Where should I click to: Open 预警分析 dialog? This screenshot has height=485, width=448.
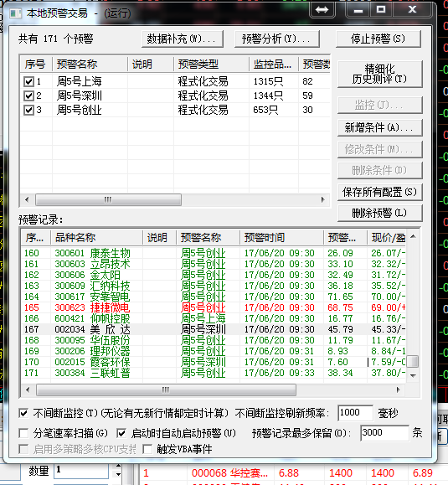[x=276, y=39]
